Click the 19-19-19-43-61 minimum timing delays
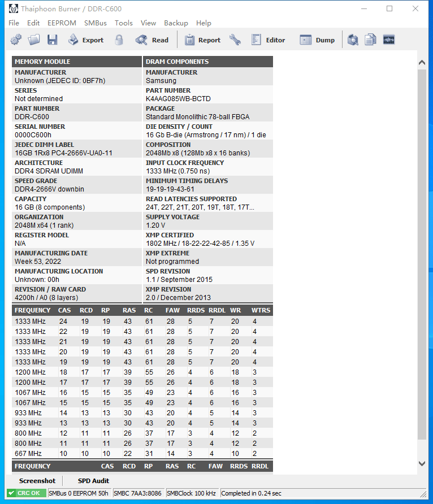This screenshot has width=433, height=504. 170,189
